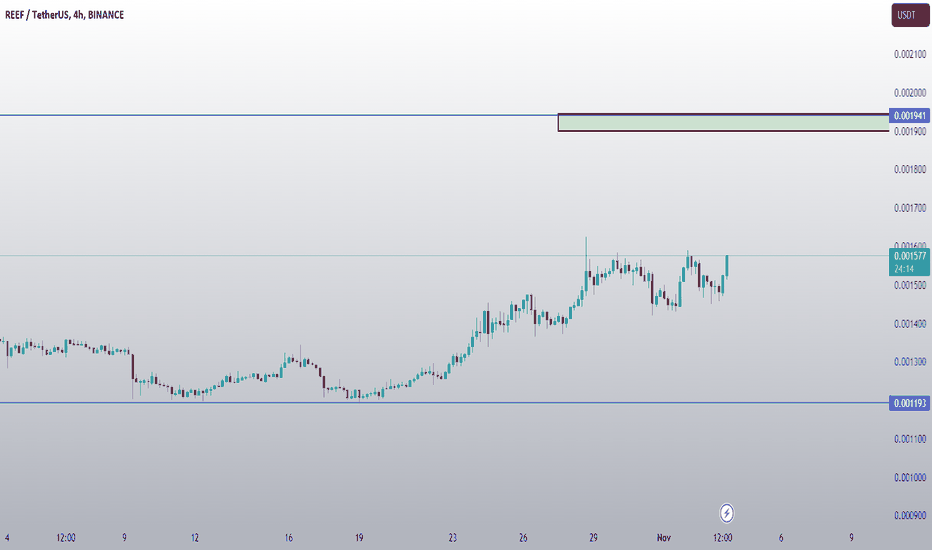Click the 19 date label on time axis
932x550 pixels.
(x=358, y=538)
